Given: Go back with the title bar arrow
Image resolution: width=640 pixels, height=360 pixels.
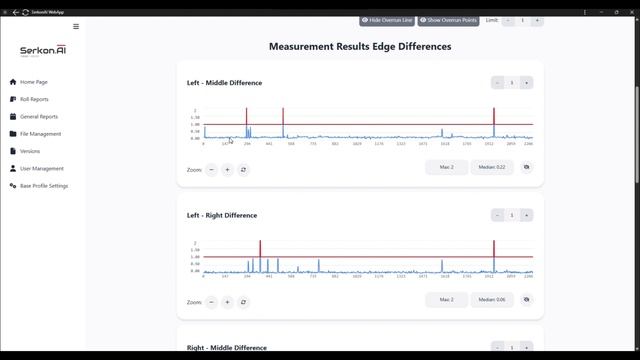Looking at the screenshot, I should click(16, 12).
